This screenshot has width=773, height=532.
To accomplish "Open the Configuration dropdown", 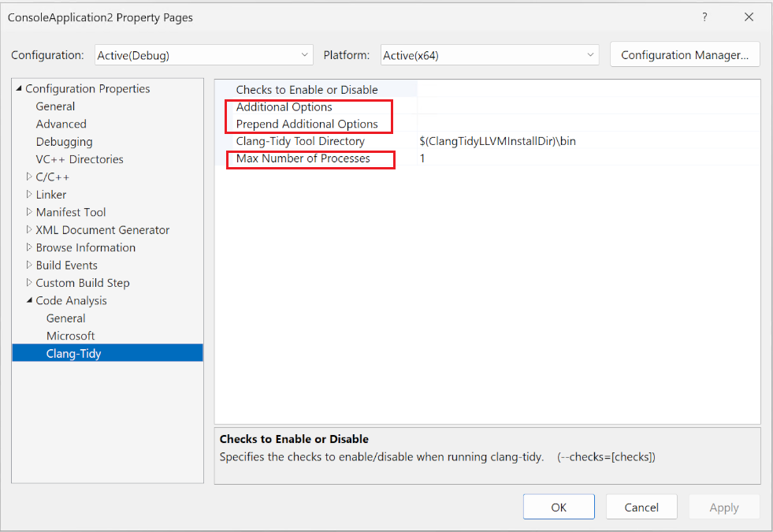I will (303, 54).
